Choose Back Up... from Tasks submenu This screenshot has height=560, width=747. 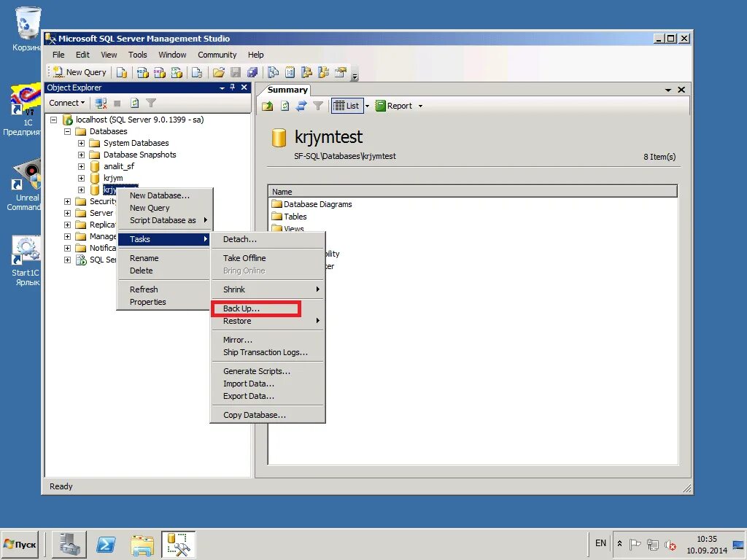tap(268, 308)
